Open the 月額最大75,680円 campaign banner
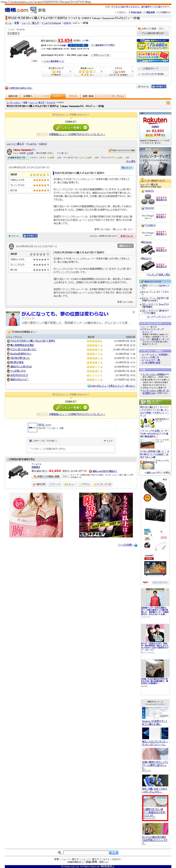The image size is (176, 868). point(153,45)
